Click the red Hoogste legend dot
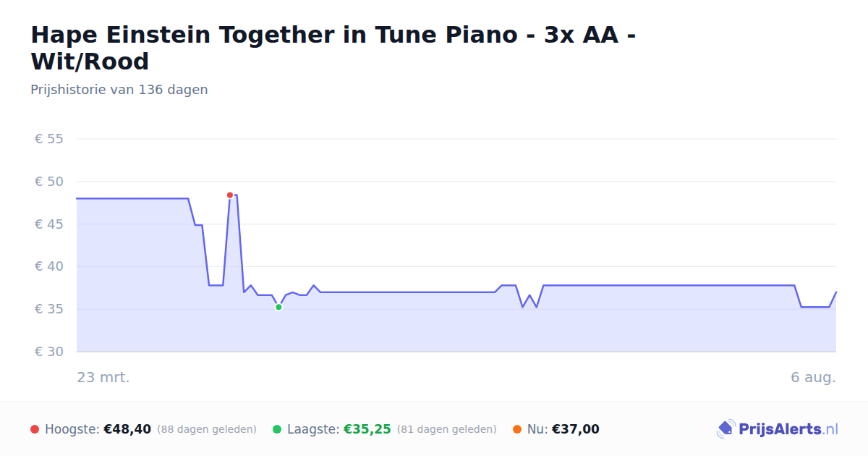This screenshot has height=456, width=868. coord(35,429)
